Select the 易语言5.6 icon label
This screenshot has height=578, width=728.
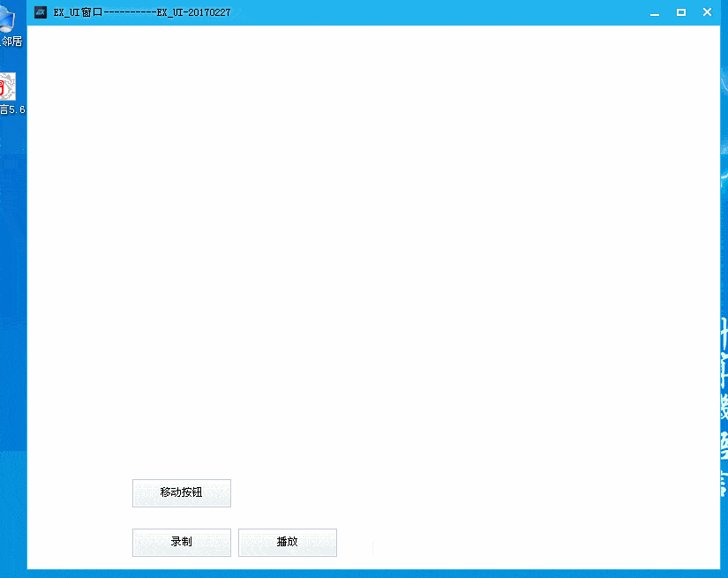12,109
